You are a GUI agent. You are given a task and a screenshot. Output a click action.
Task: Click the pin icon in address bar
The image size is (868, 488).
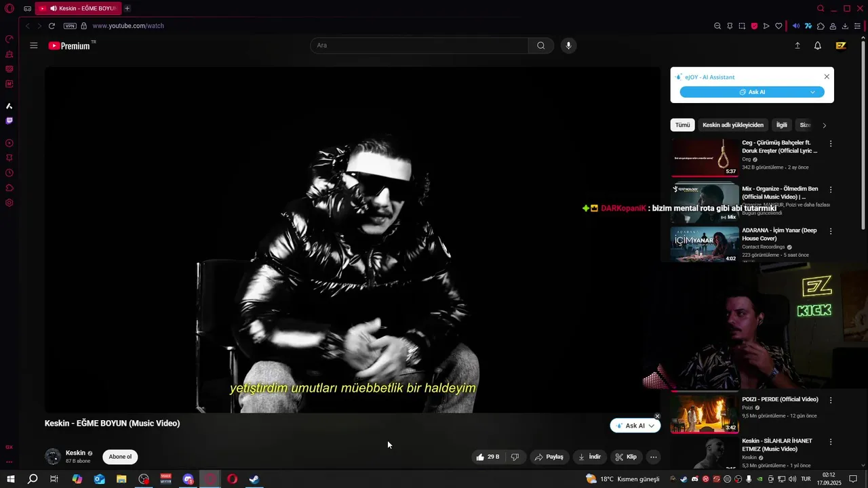[730, 26]
